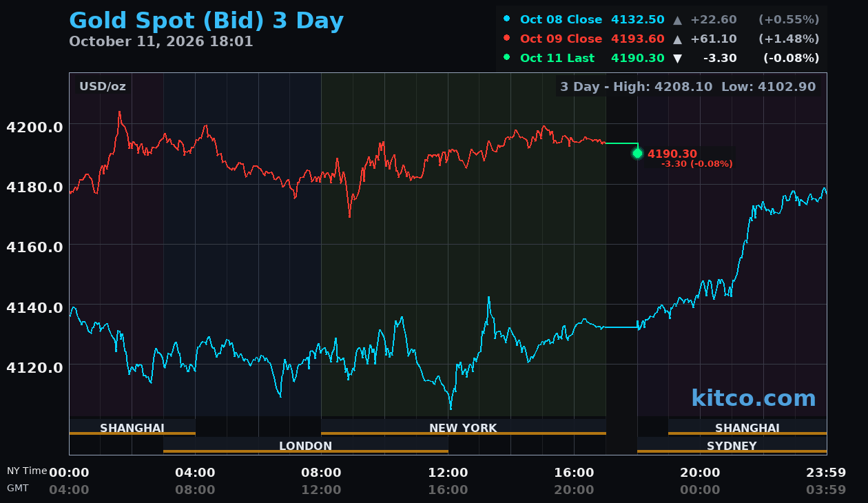The image size is (868, 503).
Task: Click the up triangle beside +61.10
Action: [678, 39]
